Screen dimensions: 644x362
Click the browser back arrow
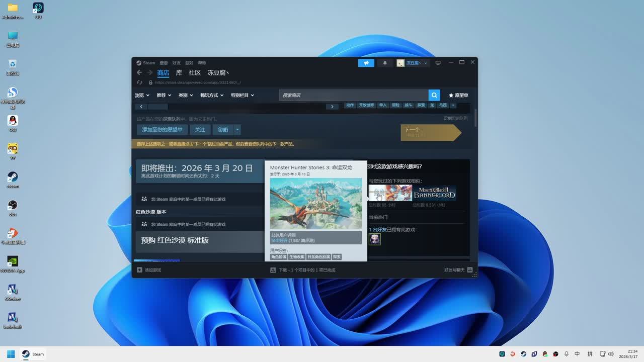(139, 72)
